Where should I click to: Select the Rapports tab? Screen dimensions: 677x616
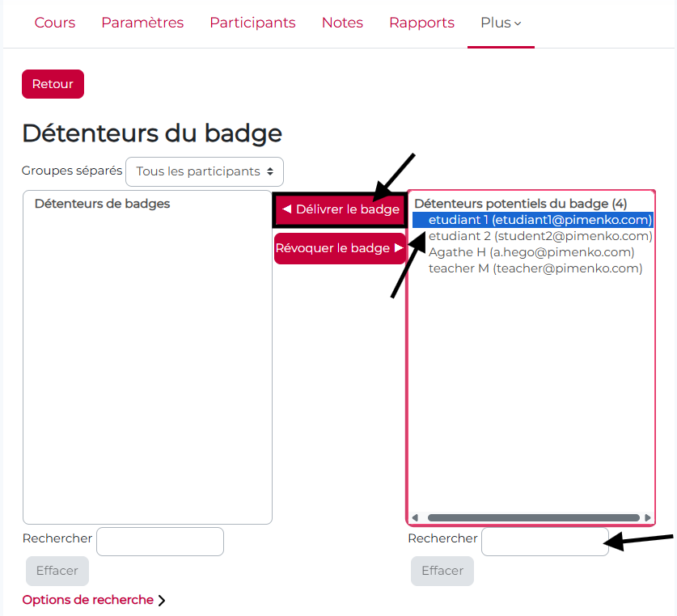tap(421, 23)
